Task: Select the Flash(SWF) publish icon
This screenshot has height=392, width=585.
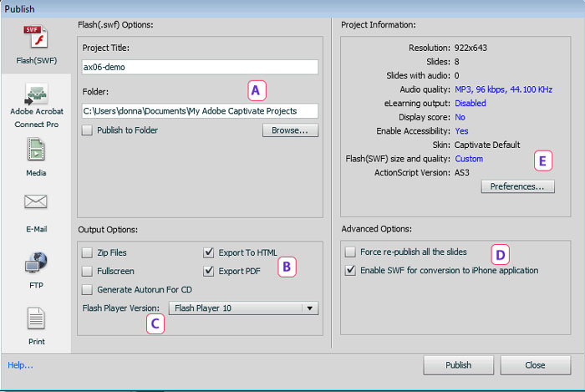Action: pyautogui.click(x=36, y=38)
